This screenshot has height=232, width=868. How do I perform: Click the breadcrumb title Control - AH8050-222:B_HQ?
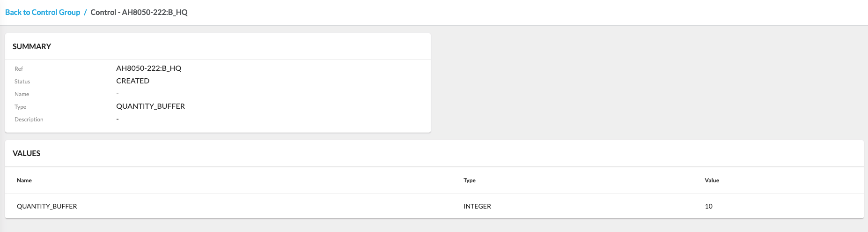click(x=139, y=12)
